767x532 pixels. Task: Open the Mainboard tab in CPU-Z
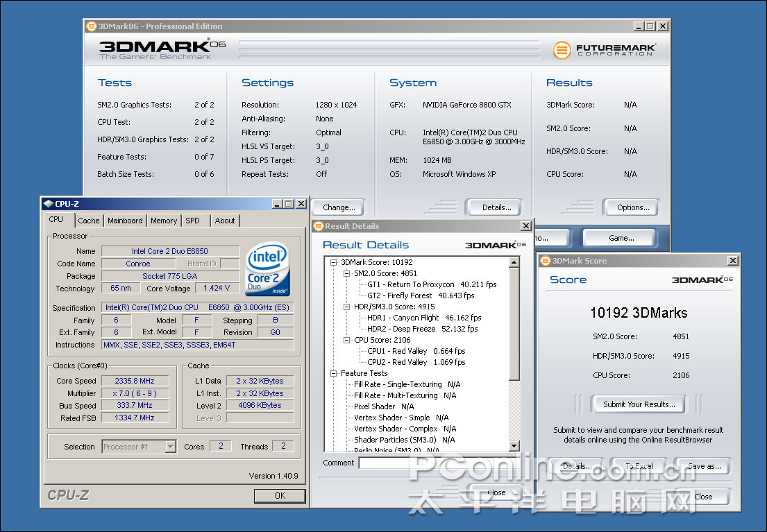point(125,221)
